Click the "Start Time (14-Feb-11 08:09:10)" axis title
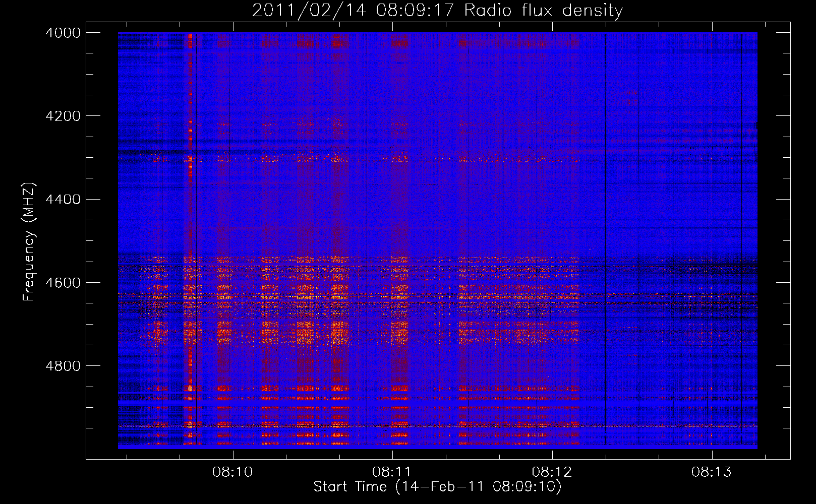The height and width of the screenshot is (504, 816). (437, 487)
